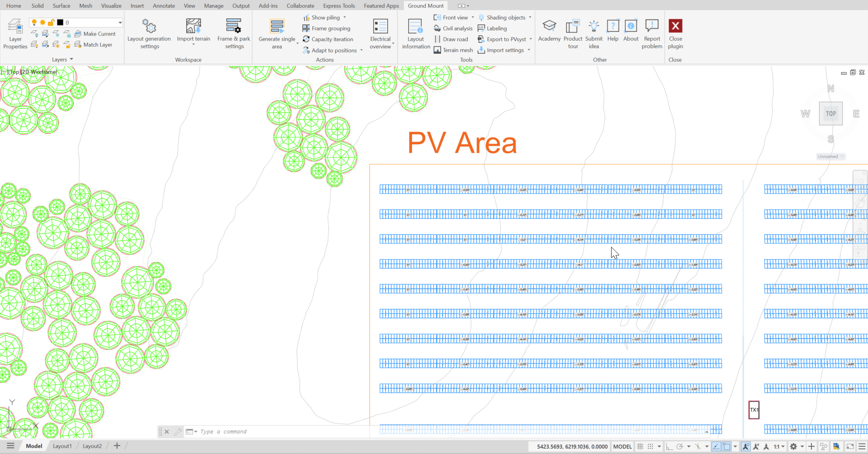Open the Express Tools ribbon tab
The width and height of the screenshot is (868, 454).
[x=339, y=6]
